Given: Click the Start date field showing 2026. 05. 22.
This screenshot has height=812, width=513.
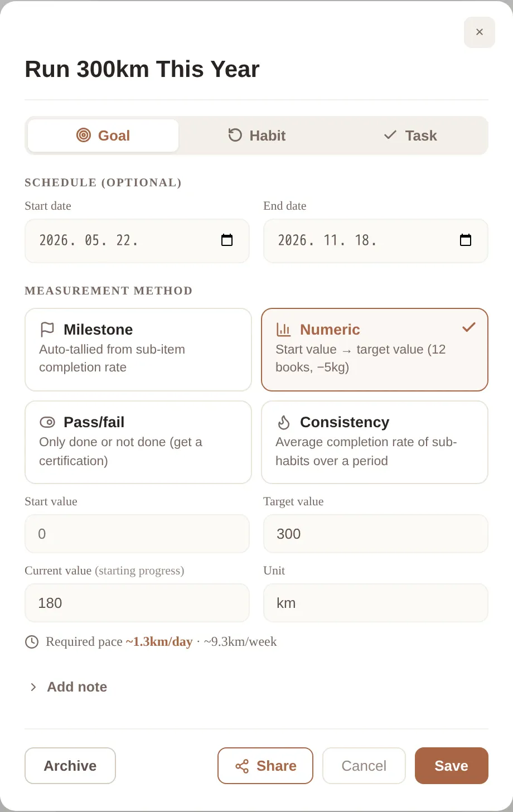Looking at the screenshot, I should (137, 241).
